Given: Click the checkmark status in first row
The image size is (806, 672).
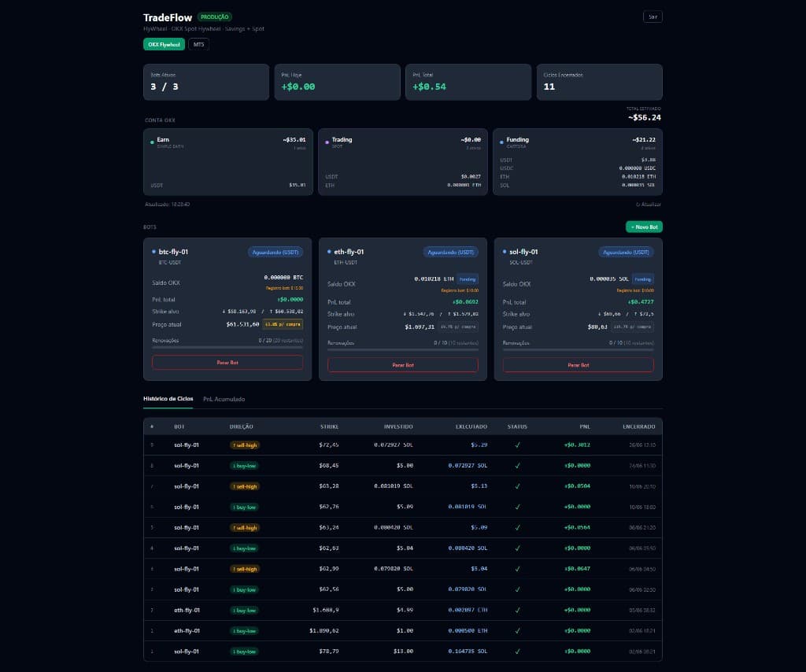Looking at the screenshot, I should (517, 445).
